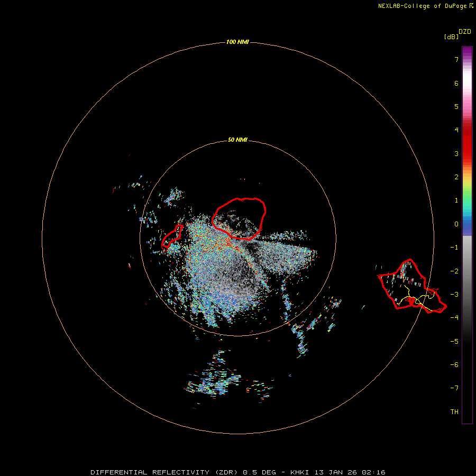
Task: Click the red Oahu island outline at right
Action: click(412, 286)
